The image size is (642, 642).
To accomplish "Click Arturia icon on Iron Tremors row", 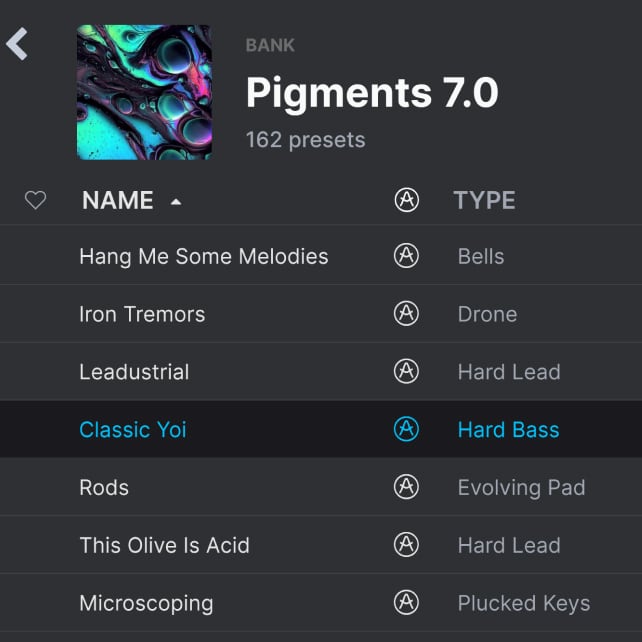I will click(x=406, y=314).
